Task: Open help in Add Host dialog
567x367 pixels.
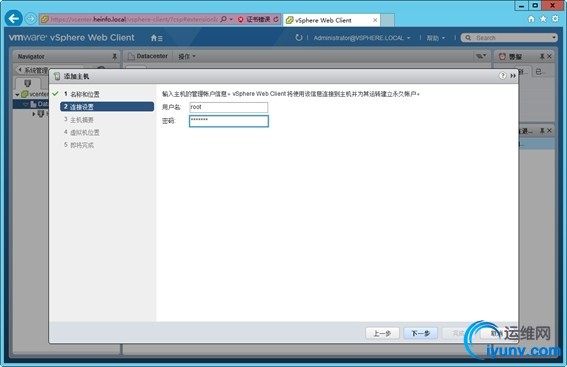Action: [x=502, y=76]
